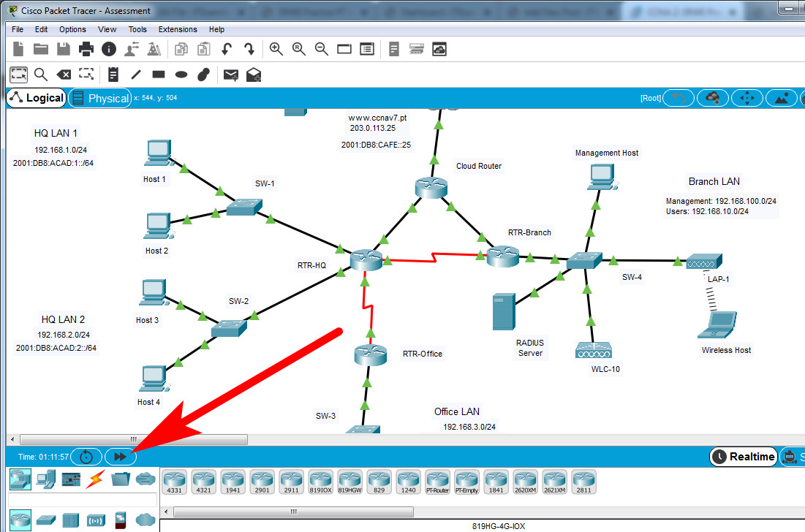Viewport: 805px width, 532px height.
Task: Click the Fast Forward Time button
Action: tap(120, 457)
